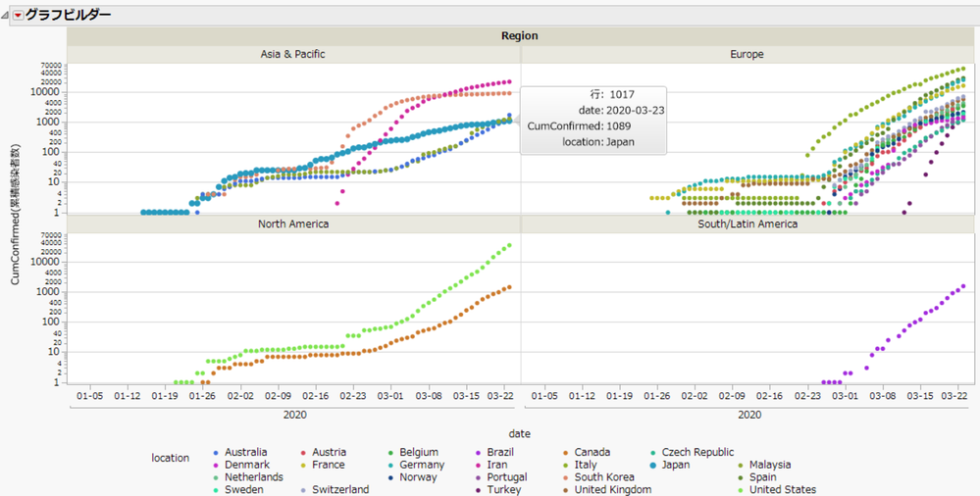Click the topmost United States point in North America

click(x=509, y=245)
